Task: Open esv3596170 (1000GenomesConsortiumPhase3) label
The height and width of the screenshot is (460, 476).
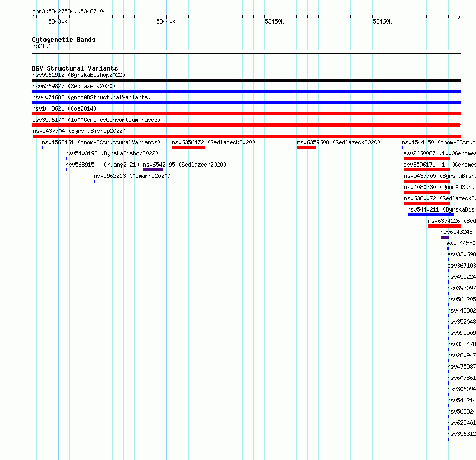Action: 96,120
